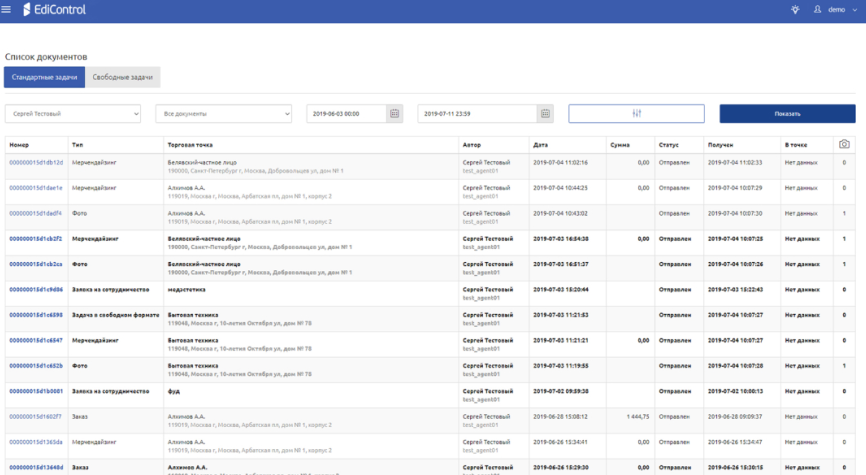
Task: Click the demo user profile icon
Action: pyautogui.click(x=818, y=9)
